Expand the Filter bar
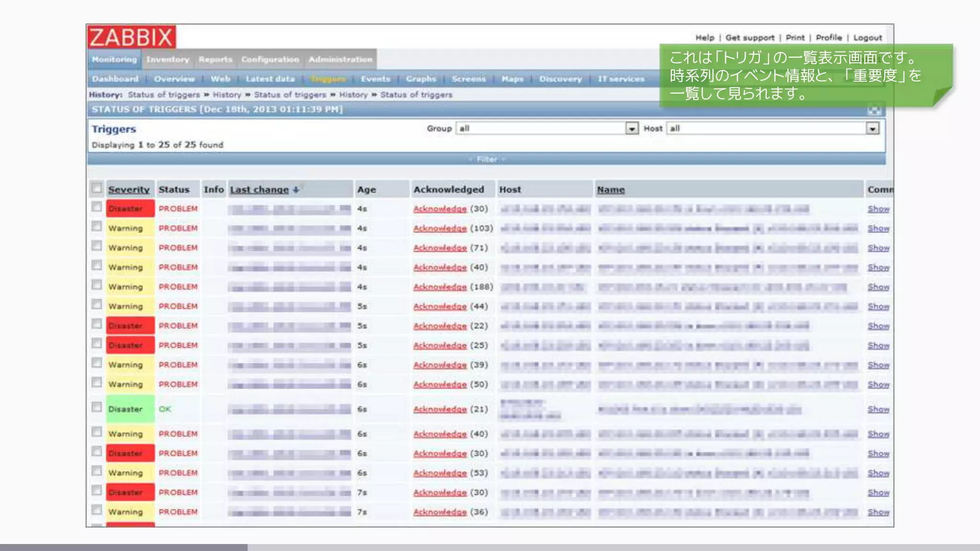Screen dimensions: 980x551 pyautogui.click(x=487, y=159)
